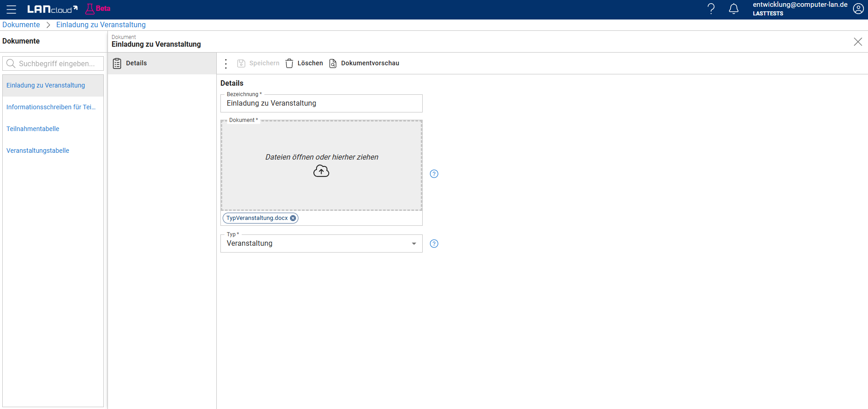Open the three-dot more options menu
Viewport: 868px width, 409px height.
(x=226, y=63)
